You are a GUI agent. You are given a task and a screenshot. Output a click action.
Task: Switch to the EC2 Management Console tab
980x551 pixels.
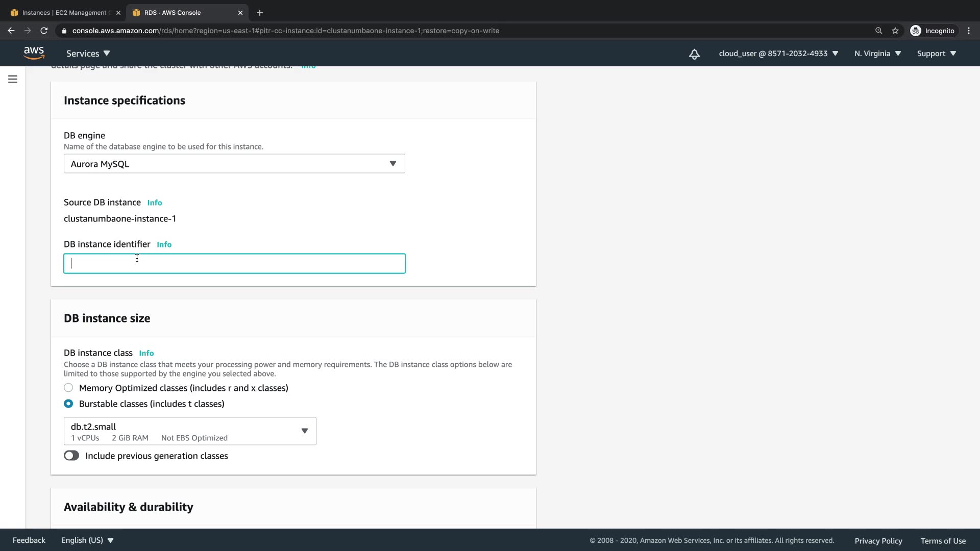64,13
